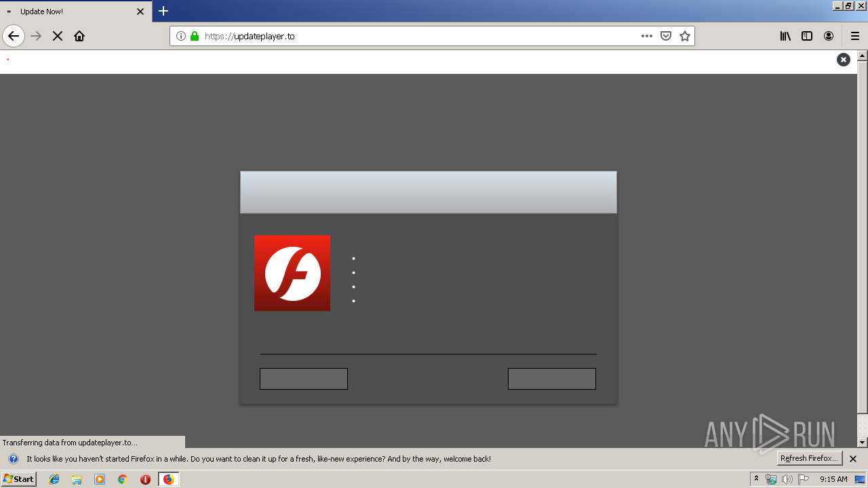
Task: Open the Firefox account icon
Action: point(829,36)
